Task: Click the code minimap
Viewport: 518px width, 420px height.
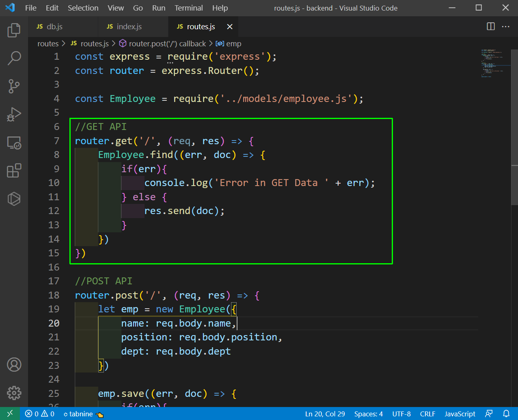Action: [494, 63]
